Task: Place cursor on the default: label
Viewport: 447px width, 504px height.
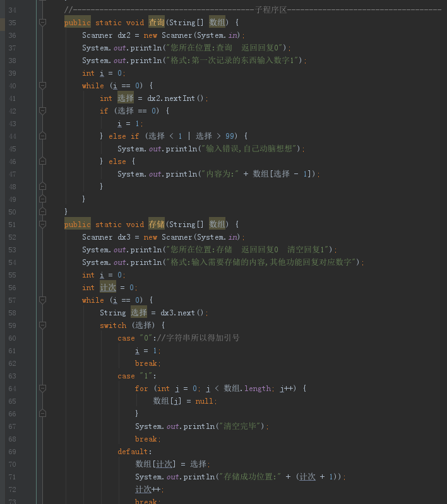Action: (134, 452)
